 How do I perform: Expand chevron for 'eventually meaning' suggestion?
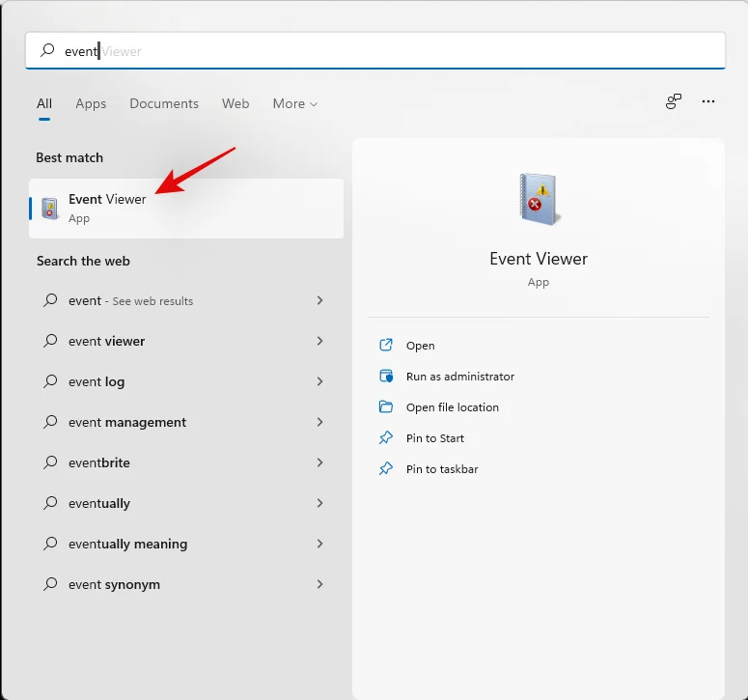[x=320, y=544]
